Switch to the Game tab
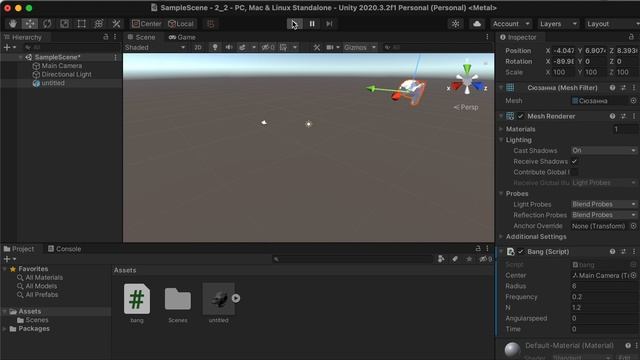The image size is (640, 360). [x=182, y=37]
